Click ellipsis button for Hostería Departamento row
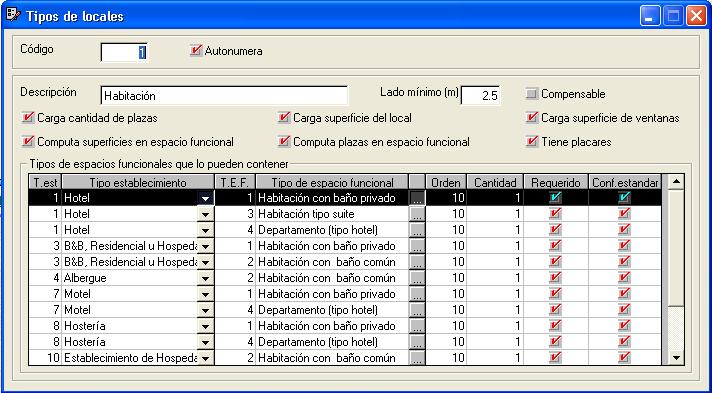This screenshot has height=393, width=712. click(x=417, y=342)
